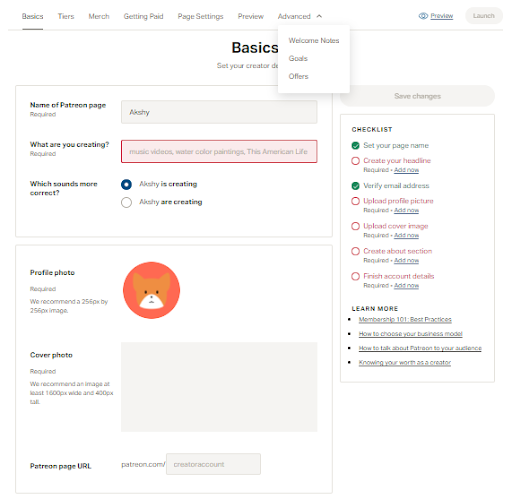Open Membership 101: Best Practices link
The image size is (512, 499).
pyautogui.click(x=405, y=320)
